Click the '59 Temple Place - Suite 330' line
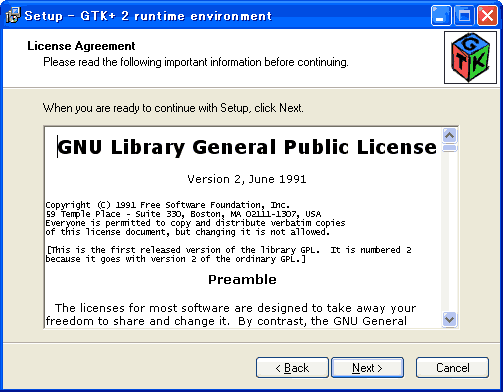Image resolution: width=503 pixels, height=392 pixels. click(x=183, y=214)
